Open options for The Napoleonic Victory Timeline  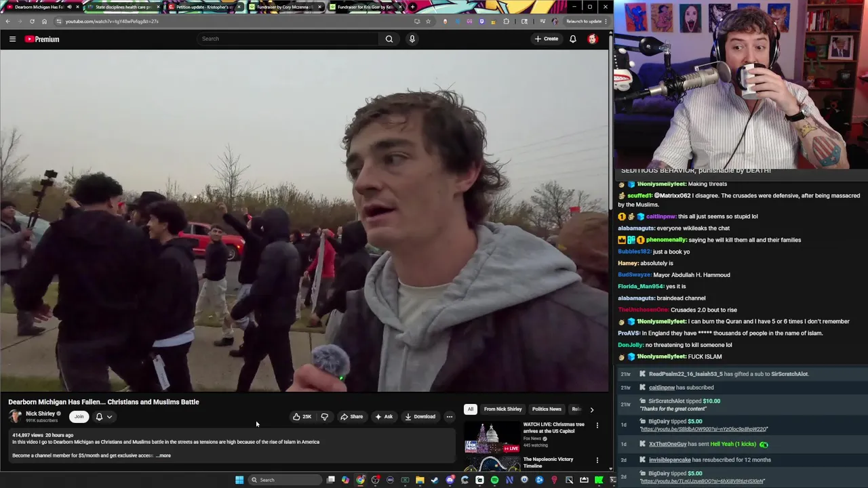pyautogui.click(x=597, y=460)
